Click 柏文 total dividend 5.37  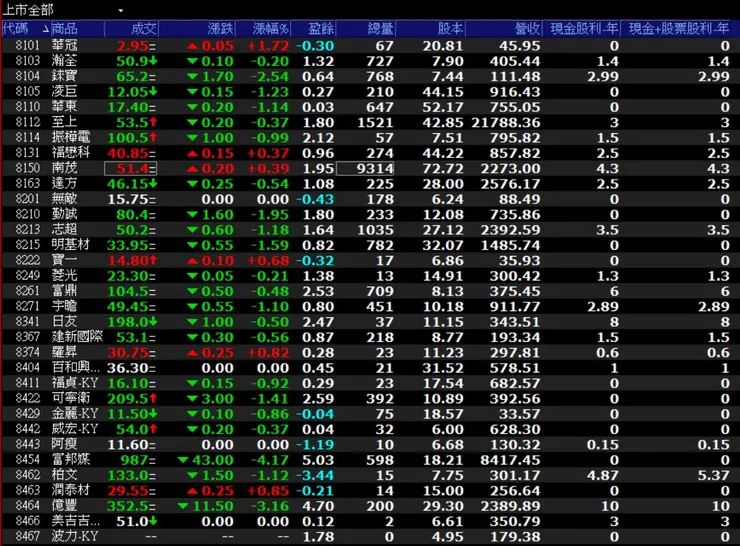pyautogui.click(x=714, y=475)
